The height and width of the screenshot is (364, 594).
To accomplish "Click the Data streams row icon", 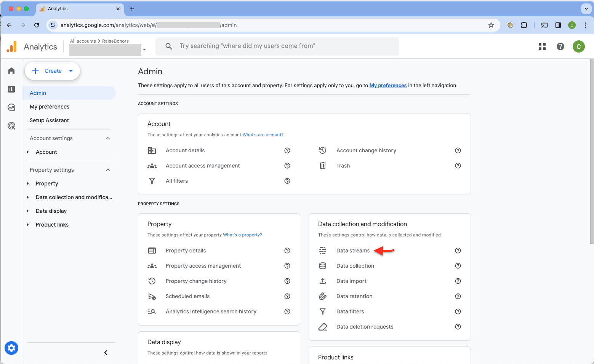I will [x=323, y=251].
